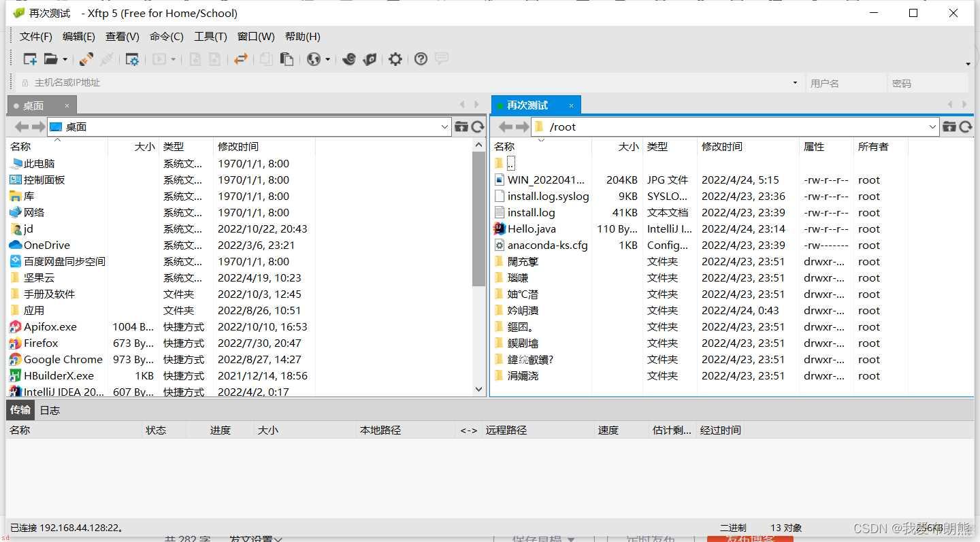The image size is (980, 542).
Task: Click the New Session toolbar icon
Action: coord(30,59)
